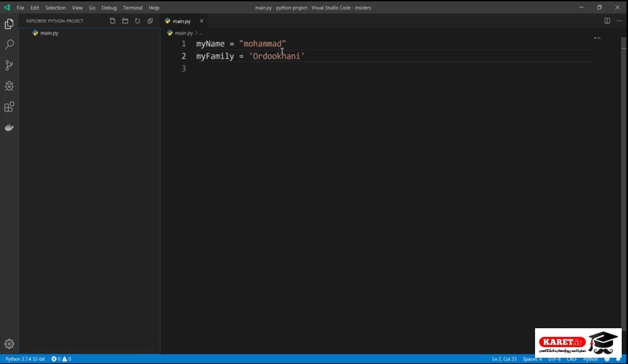
Task: Click errors and warnings count in status bar
Action: [62, 359]
